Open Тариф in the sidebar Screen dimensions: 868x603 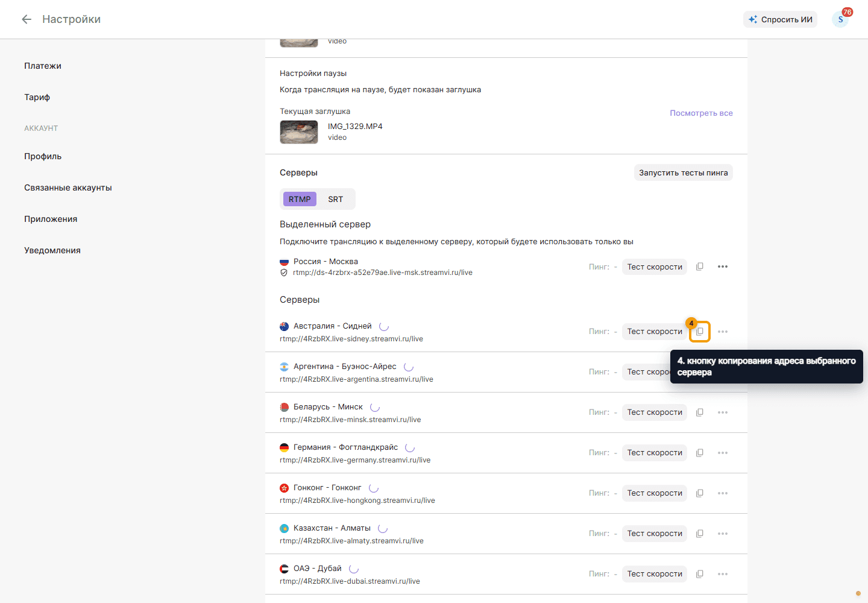[x=37, y=97]
